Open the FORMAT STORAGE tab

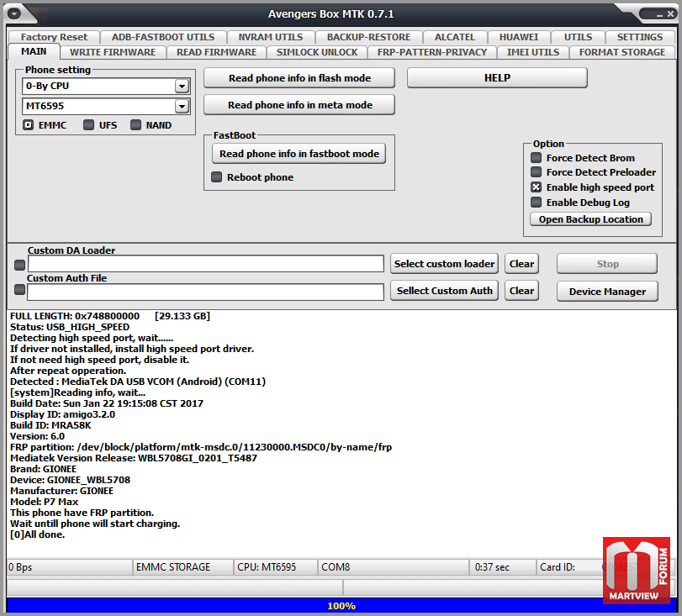(622, 52)
